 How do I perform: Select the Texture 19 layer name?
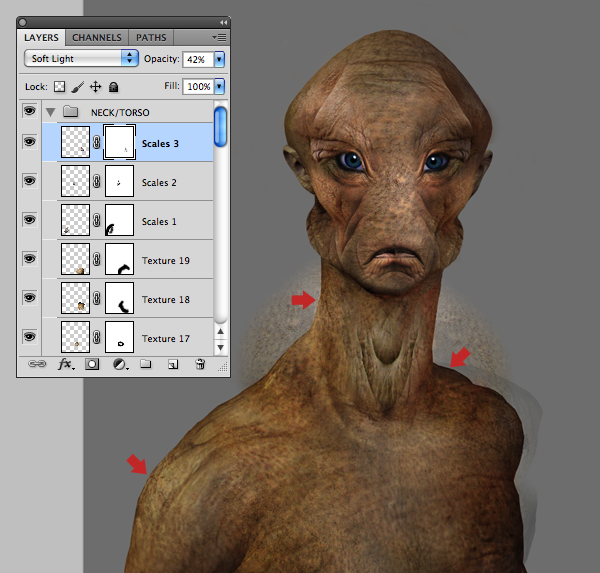coord(166,261)
